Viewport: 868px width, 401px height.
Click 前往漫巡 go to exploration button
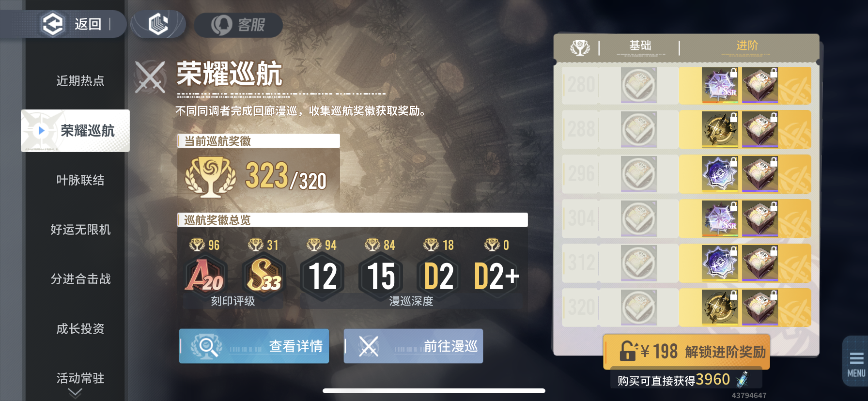(413, 346)
